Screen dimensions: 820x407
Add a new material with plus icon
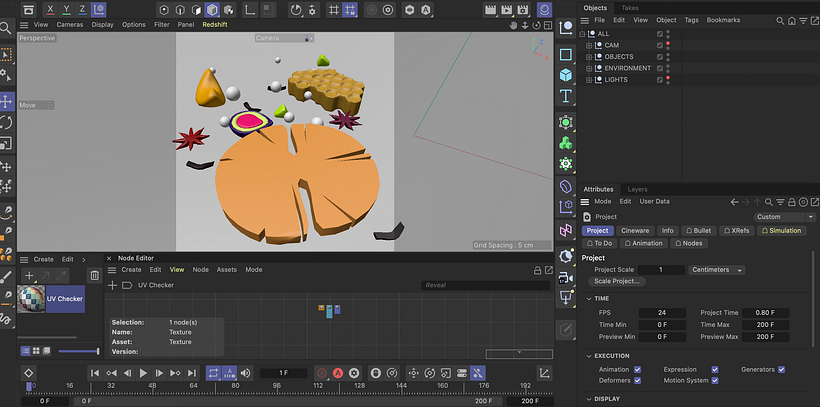point(29,275)
